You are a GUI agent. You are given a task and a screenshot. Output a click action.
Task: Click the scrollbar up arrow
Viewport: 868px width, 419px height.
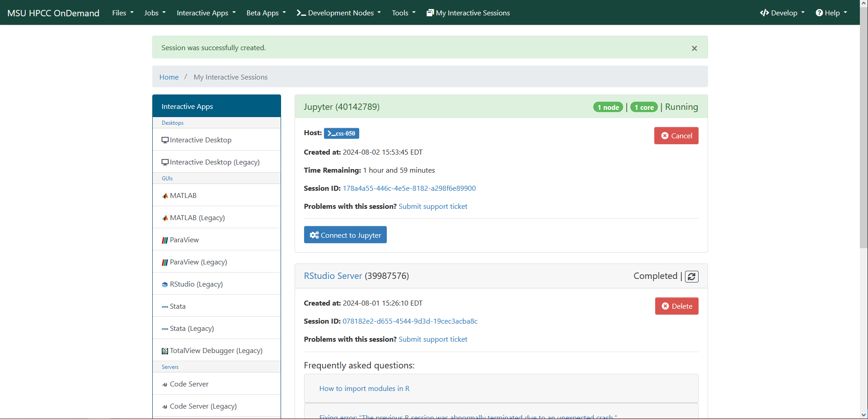pos(863,3)
